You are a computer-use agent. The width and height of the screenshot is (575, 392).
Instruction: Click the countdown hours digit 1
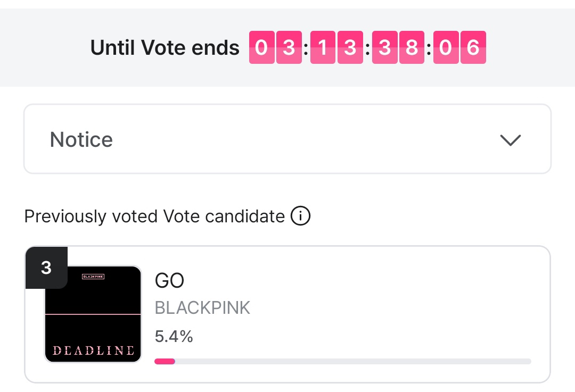pos(323,48)
